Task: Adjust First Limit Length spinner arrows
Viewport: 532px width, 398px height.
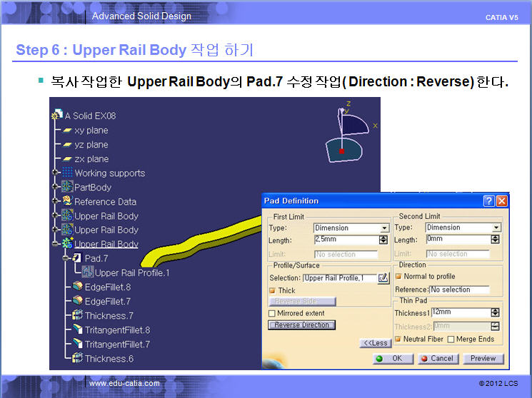Action: [x=383, y=240]
